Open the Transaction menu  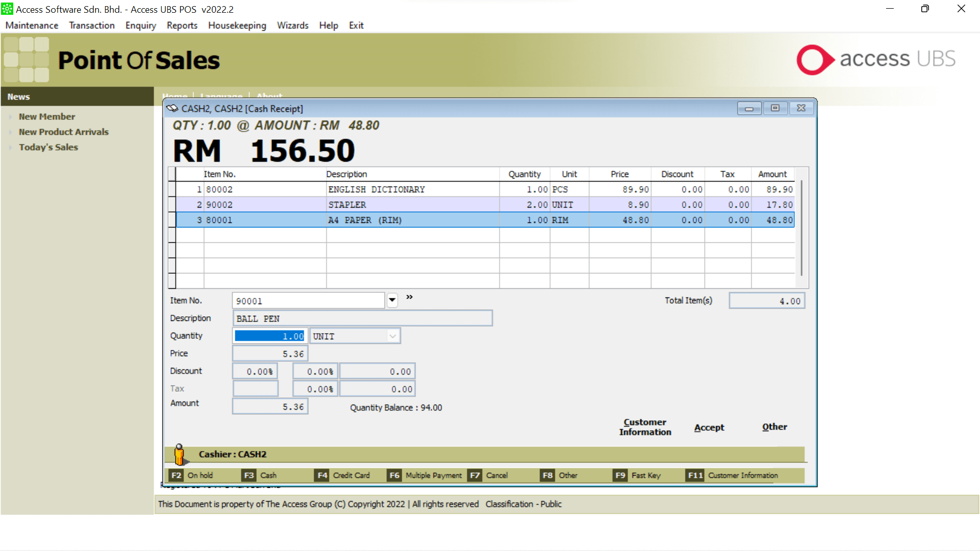click(92, 26)
